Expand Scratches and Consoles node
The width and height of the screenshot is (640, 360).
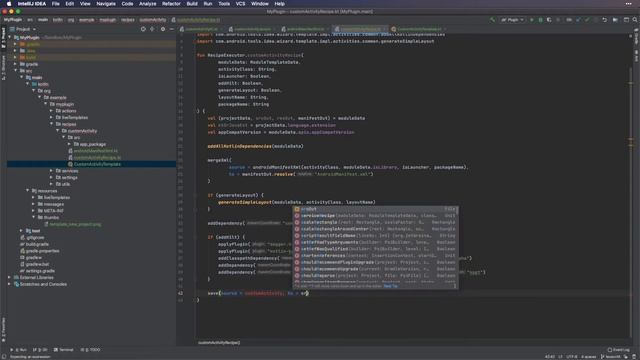(x=9, y=284)
